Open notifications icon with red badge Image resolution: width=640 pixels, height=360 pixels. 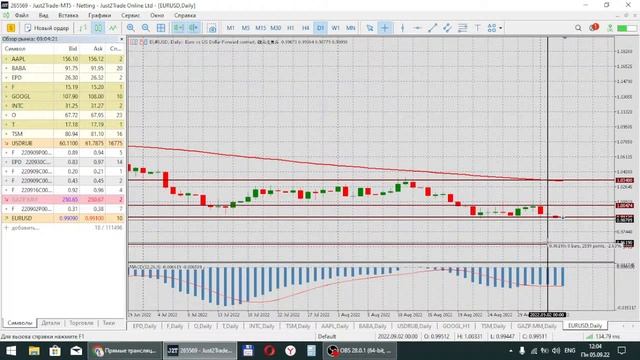tap(593, 27)
